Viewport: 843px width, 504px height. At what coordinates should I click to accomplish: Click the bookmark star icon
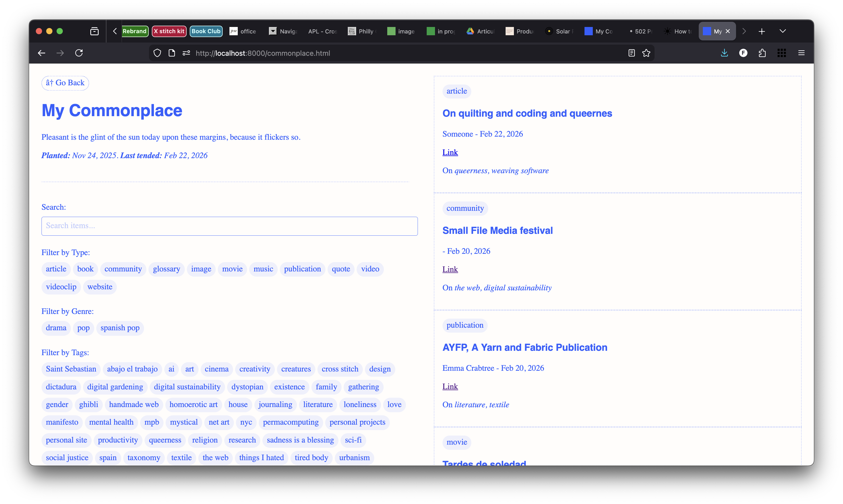coord(646,53)
